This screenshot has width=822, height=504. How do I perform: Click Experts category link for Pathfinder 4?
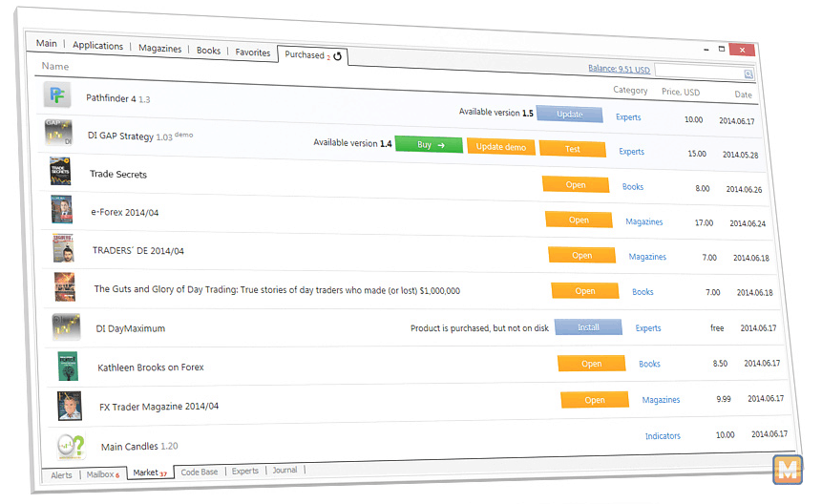[628, 117]
